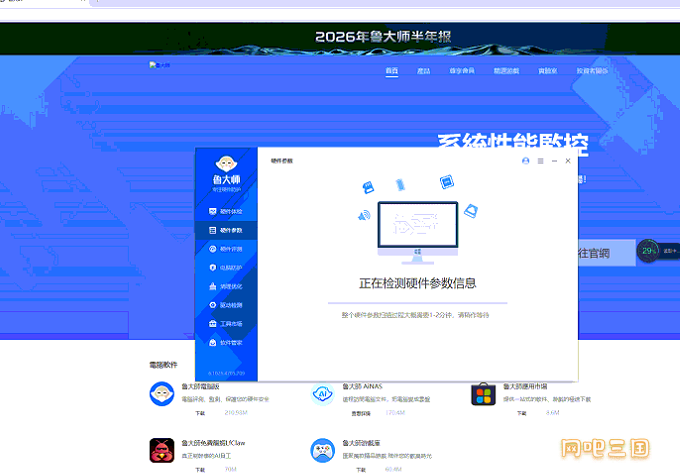The image size is (680, 473).
Task: Click the user account icon in title bar
Action: pos(526,161)
